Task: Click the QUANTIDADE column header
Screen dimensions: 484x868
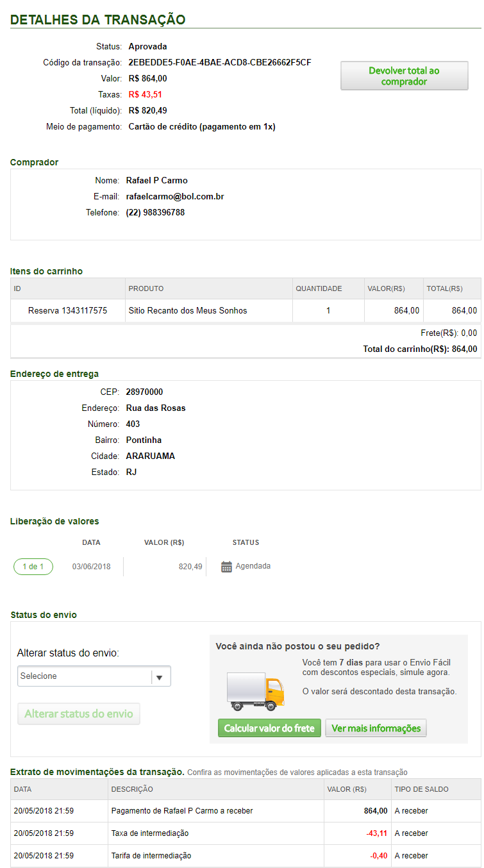Action: [x=319, y=288]
